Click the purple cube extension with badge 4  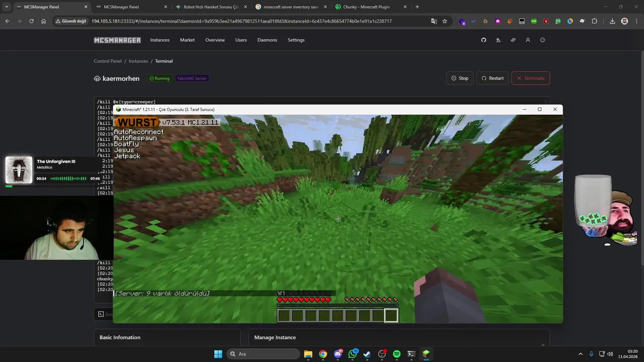click(x=462, y=21)
